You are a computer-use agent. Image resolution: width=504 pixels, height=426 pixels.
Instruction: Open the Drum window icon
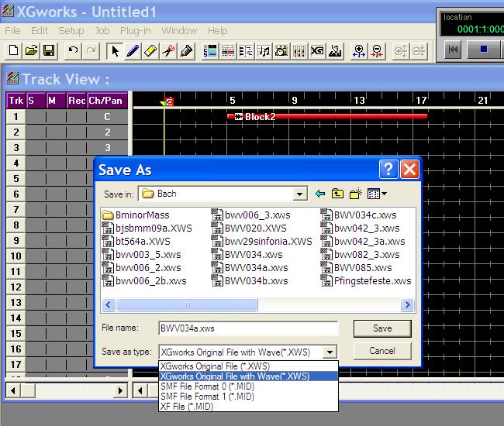point(281,50)
